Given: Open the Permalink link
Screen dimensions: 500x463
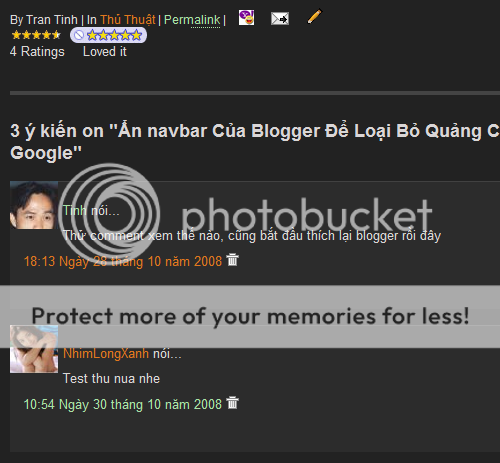Looking at the screenshot, I should coord(192,20).
